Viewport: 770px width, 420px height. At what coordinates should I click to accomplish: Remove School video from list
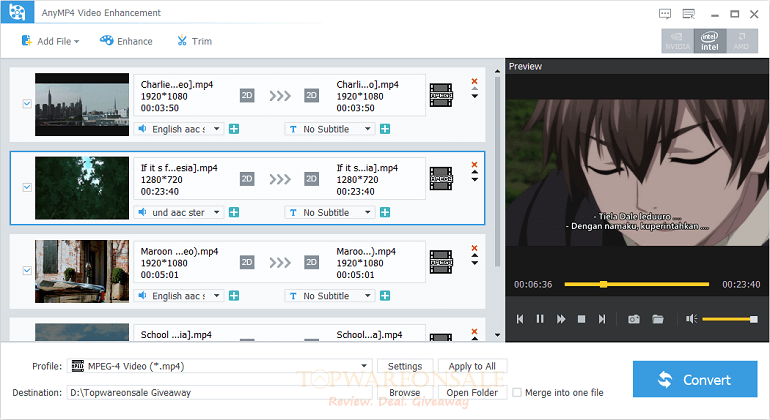point(474,332)
